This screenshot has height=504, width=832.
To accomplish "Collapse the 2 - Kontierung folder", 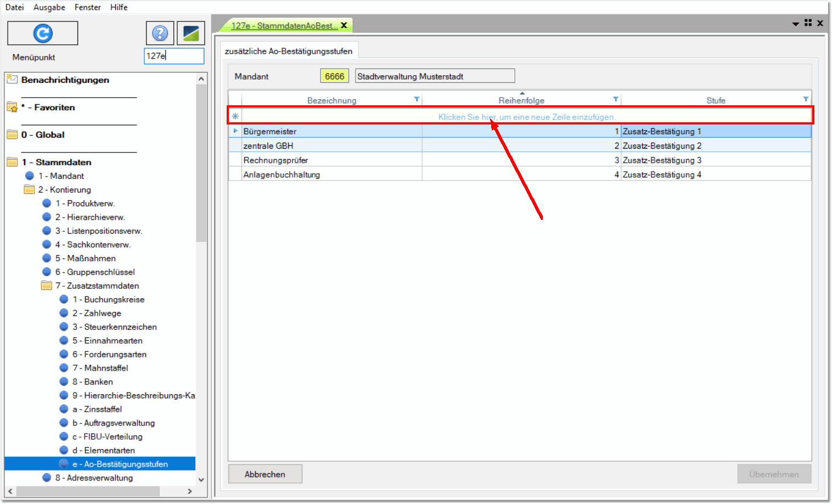I will [x=30, y=190].
